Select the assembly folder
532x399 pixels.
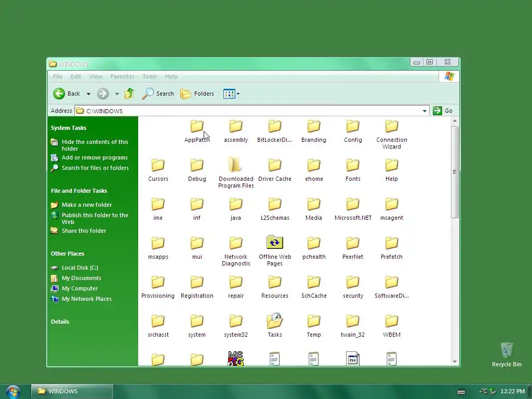[236, 131]
